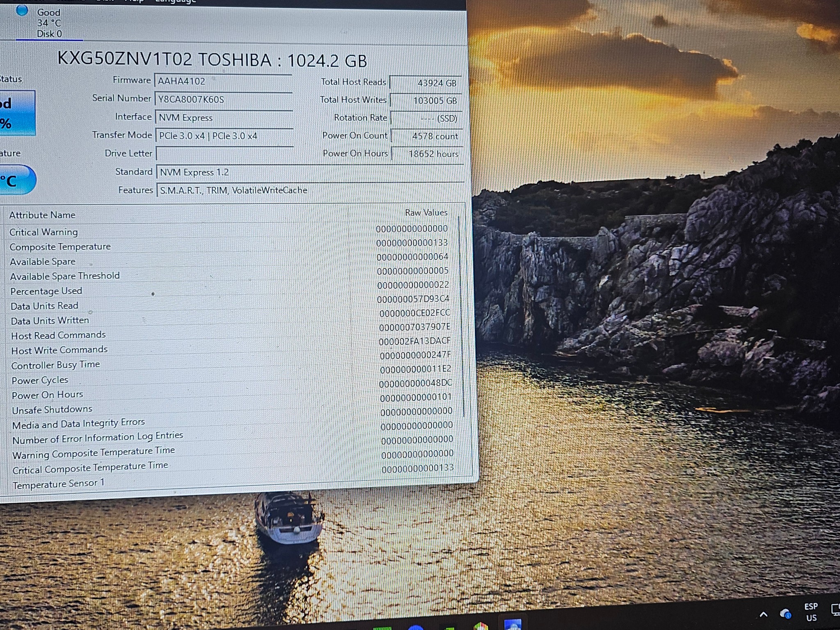This screenshot has height=630, width=840.
Task: Click the blue Good status orb for Disk 0
Action: (22, 11)
